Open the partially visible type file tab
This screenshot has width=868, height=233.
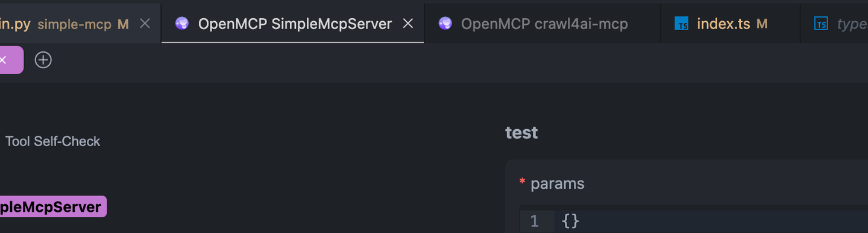coord(834,24)
